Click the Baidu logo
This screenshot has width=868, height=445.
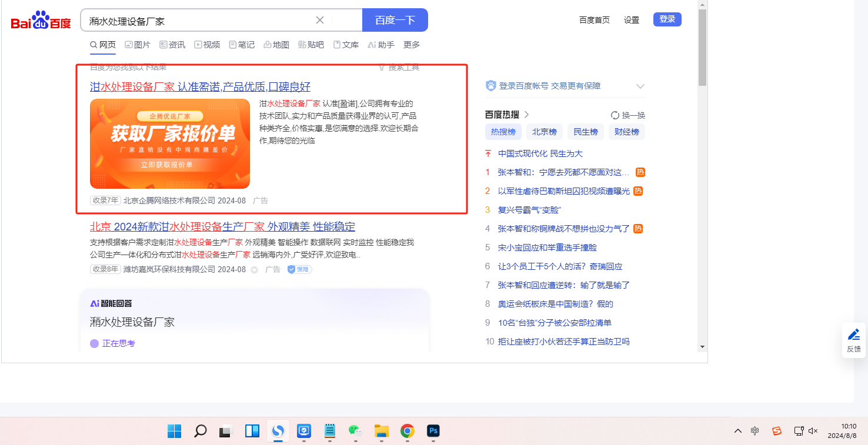tap(41, 21)
